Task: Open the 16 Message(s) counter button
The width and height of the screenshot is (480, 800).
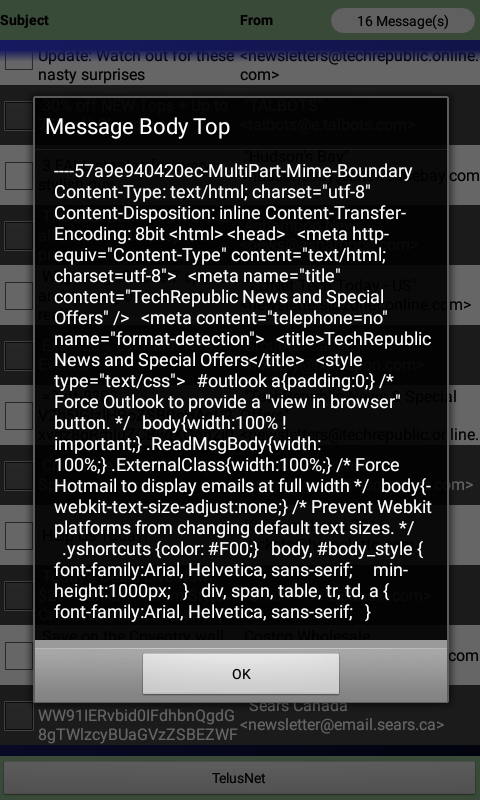Action: [x=402, y=21]
